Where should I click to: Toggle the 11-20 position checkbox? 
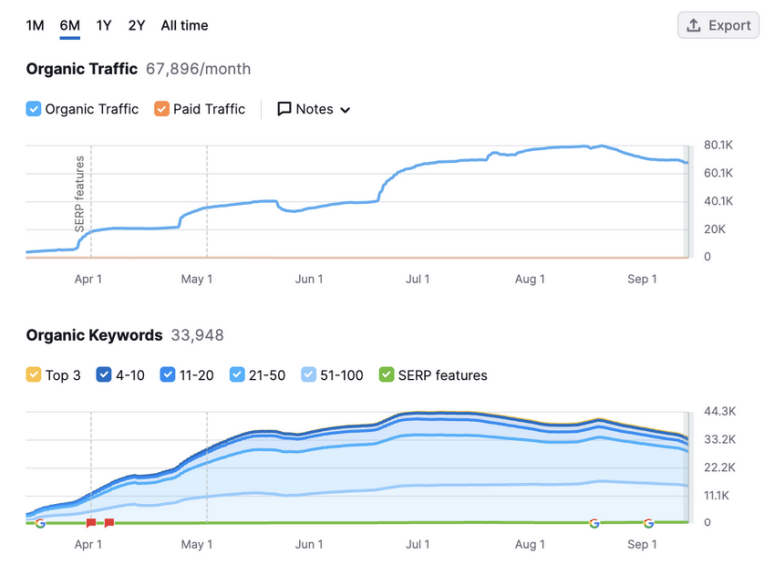tap(169, 375)
